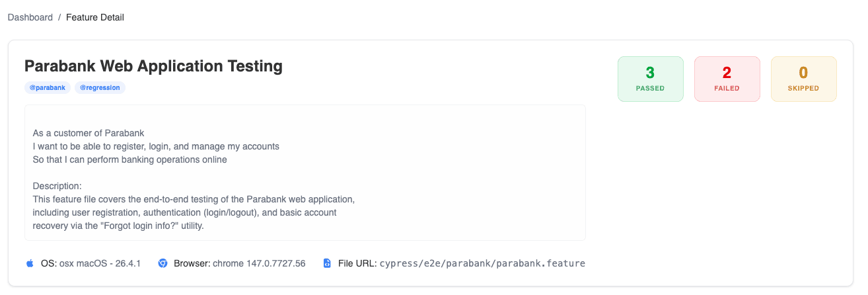Click the parabank.feature file path
This screenshot has width=868, height=295.
482,263
